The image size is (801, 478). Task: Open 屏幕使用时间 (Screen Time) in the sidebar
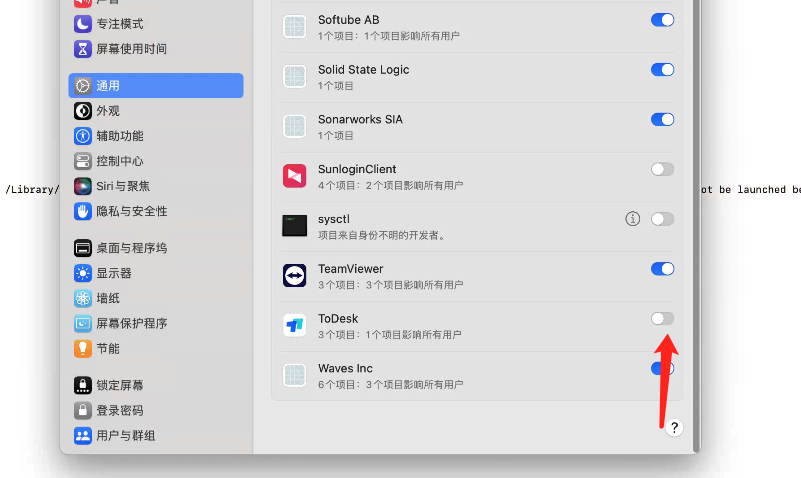(156, 49)
